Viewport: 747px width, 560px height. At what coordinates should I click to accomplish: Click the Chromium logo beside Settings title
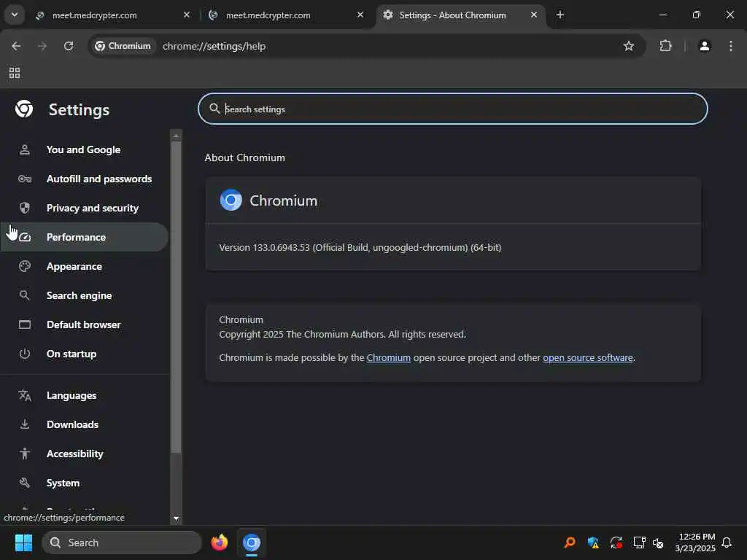point(24,109)
